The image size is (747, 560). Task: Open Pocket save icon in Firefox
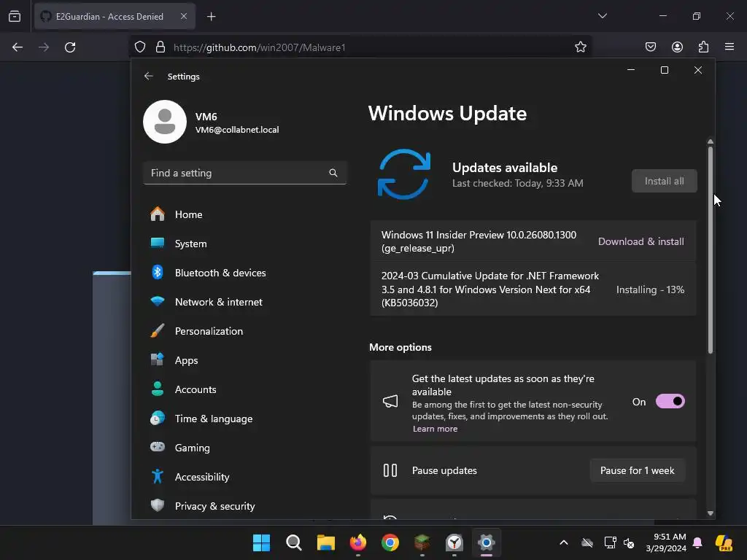click(x=650, y=47)
